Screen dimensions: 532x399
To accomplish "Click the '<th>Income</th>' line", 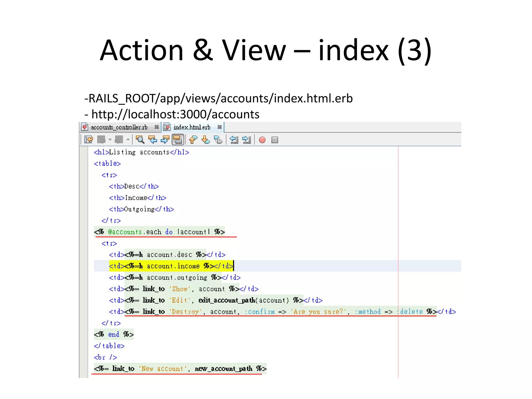I will tap(138, 198).
